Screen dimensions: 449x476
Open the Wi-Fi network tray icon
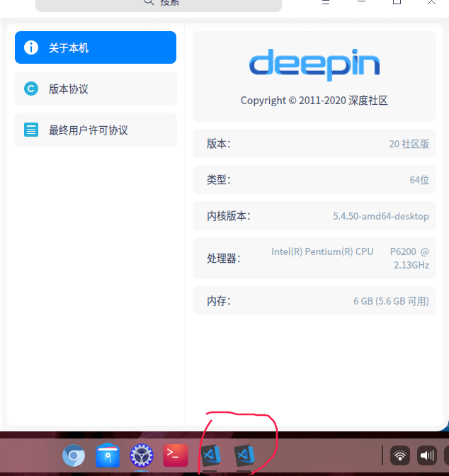[401, 456]
